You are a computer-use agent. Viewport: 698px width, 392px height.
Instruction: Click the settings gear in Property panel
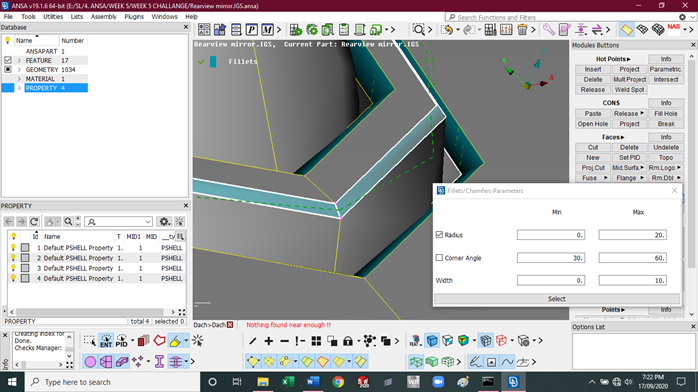click(164, 222)
